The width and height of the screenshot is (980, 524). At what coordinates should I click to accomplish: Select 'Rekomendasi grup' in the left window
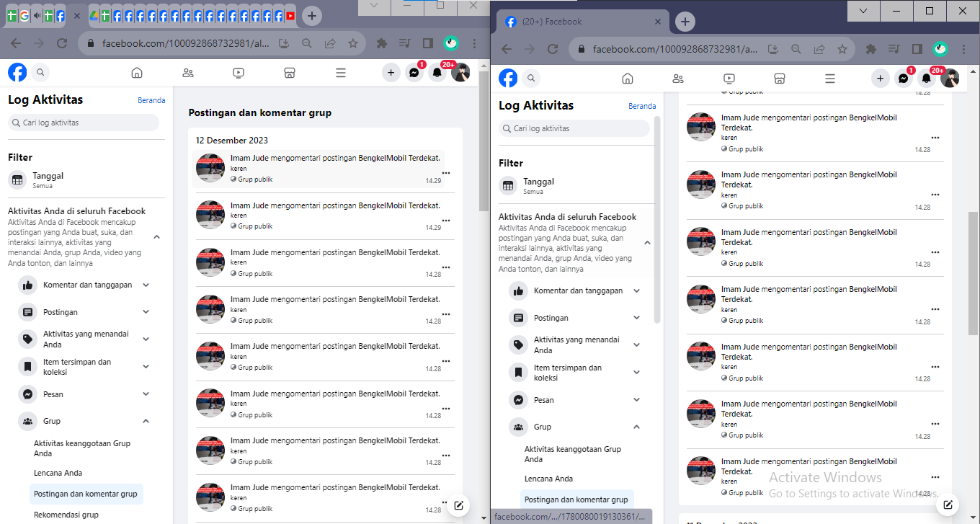coord(66,515)
